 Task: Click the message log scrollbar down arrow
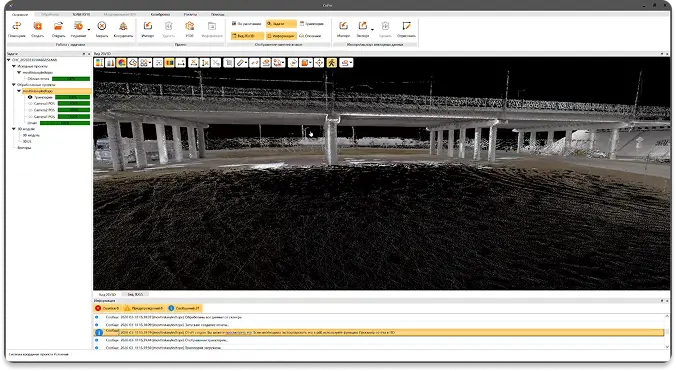[x=667, y=347]
